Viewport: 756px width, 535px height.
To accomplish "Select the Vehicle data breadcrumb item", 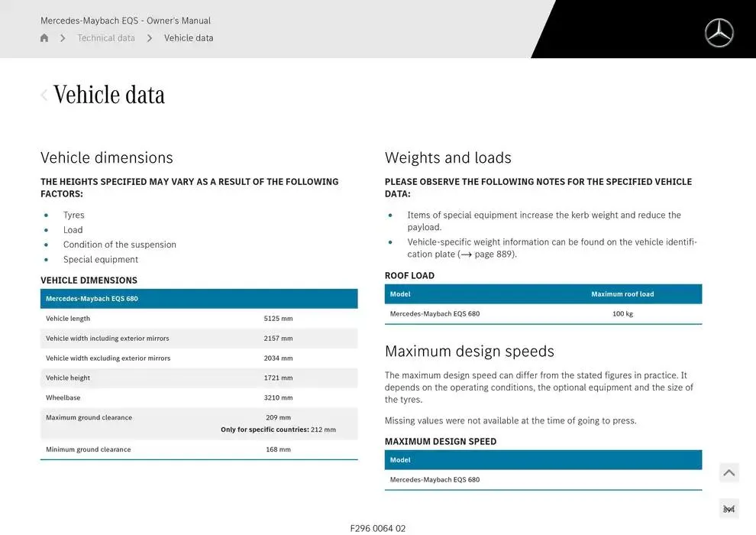I will click(189, 38).
